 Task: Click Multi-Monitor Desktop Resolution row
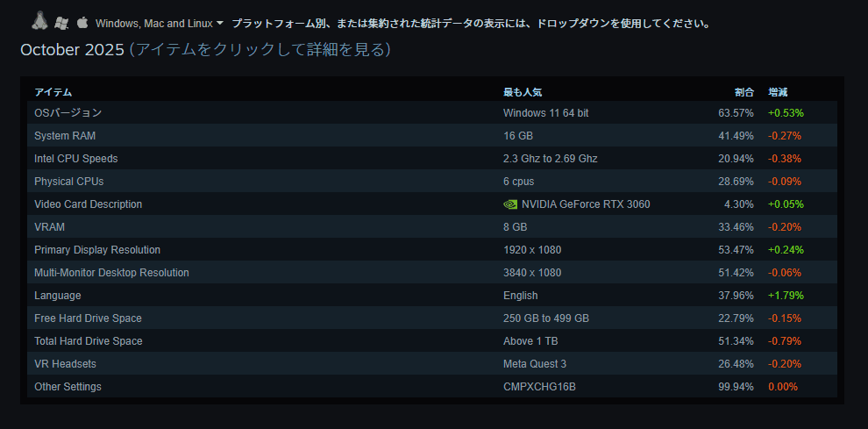[111, 273]
